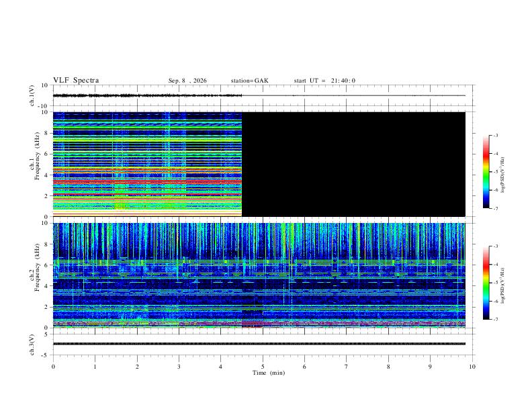Click the 0 minute tick on time axis
Screen dimensions: 532x411
53,367
